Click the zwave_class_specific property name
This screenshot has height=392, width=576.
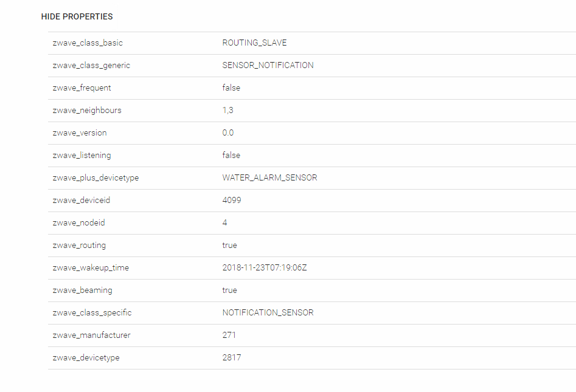(x=92, y=313)
